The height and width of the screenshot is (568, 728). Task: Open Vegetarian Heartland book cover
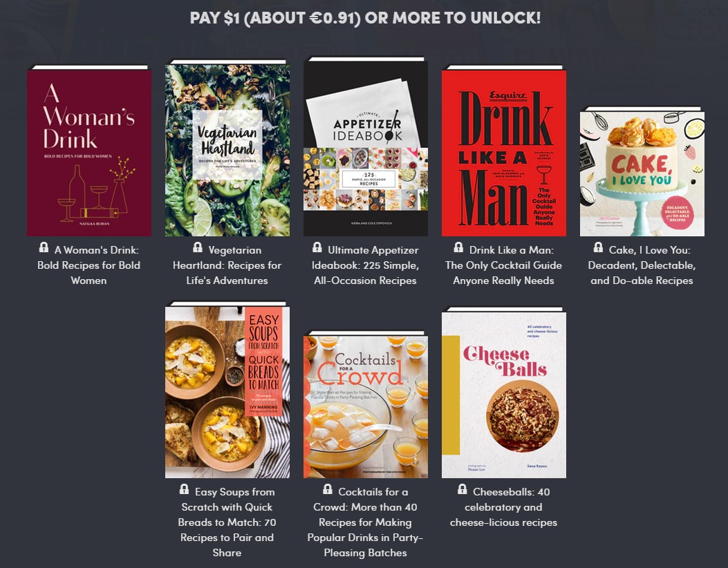coord(227,148)
